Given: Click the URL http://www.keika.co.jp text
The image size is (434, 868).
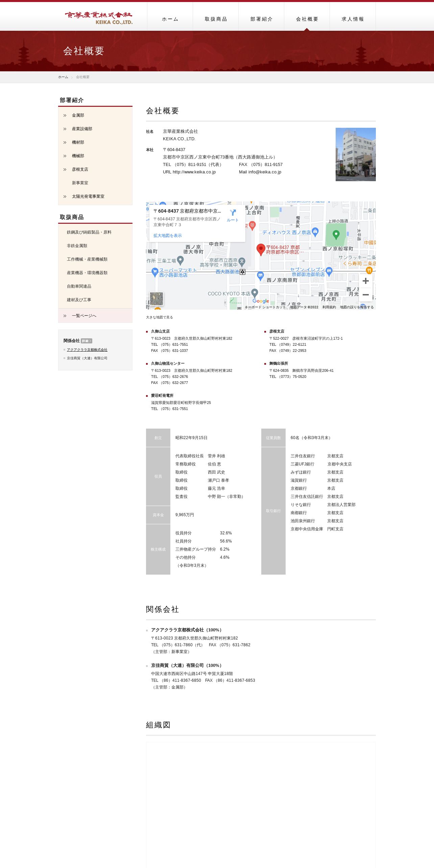Looking at the screenshot, I should (x=189, y=172).
